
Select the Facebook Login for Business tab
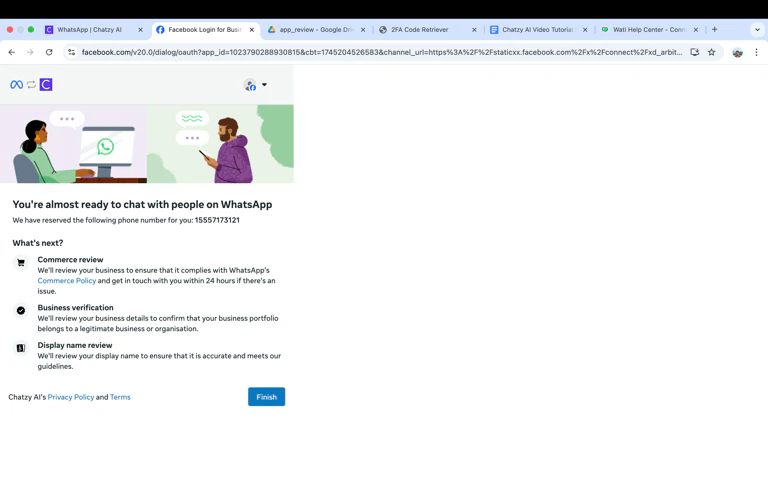click(x=205, y=30)
